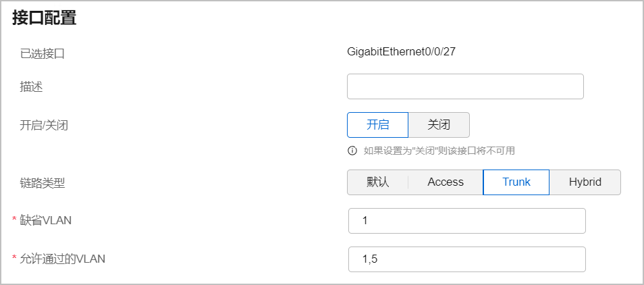Switch link type to Access

coord(446,182)
